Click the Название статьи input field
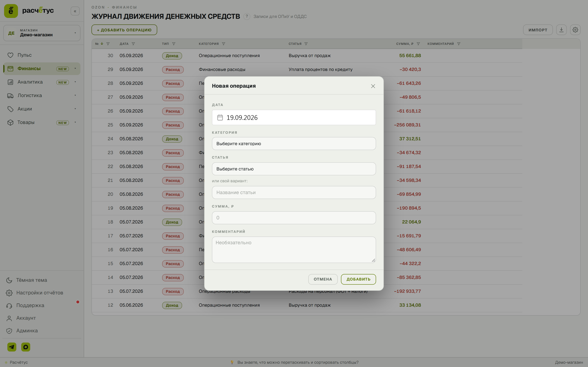588x367 pixels. tap(294, 192)
